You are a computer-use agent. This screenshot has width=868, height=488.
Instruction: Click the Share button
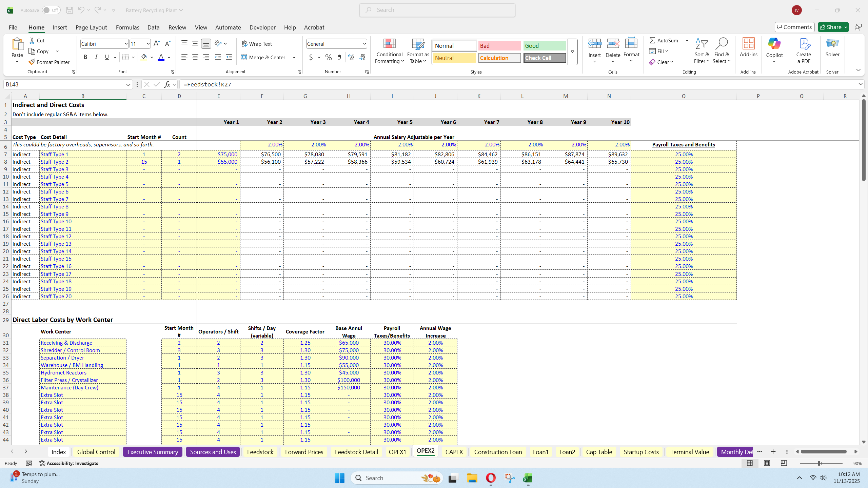pos(830,27)
